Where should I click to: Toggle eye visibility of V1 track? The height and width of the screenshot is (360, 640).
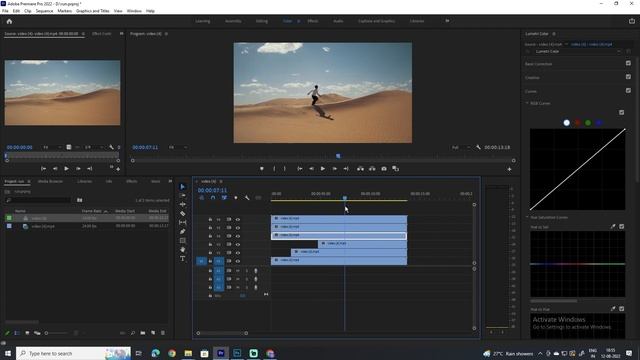pos(238,261)
